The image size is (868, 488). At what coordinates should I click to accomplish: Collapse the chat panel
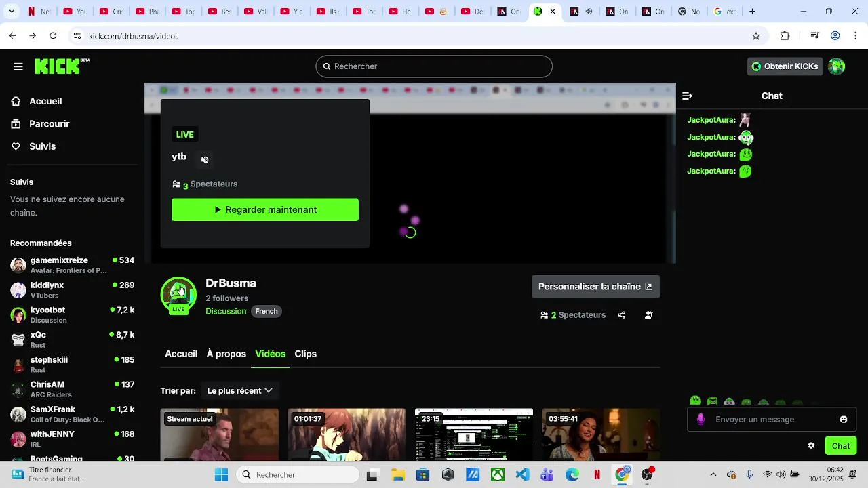[x=687, y=96]
